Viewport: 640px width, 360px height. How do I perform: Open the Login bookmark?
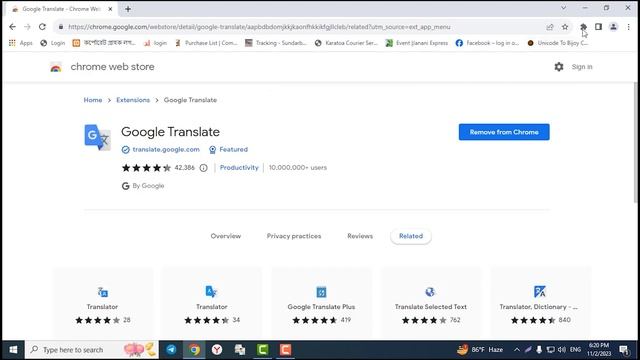pos(53,43)
